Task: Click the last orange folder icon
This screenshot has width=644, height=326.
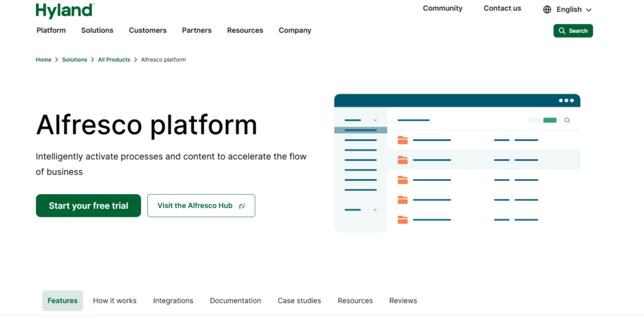Action: point(402,220)
